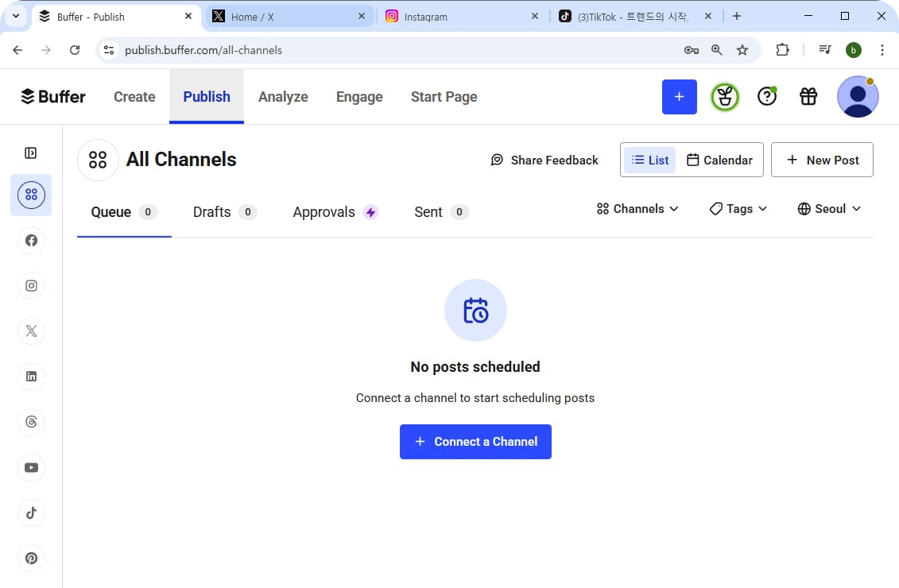Switch to Calendar view

click(719, 160)
